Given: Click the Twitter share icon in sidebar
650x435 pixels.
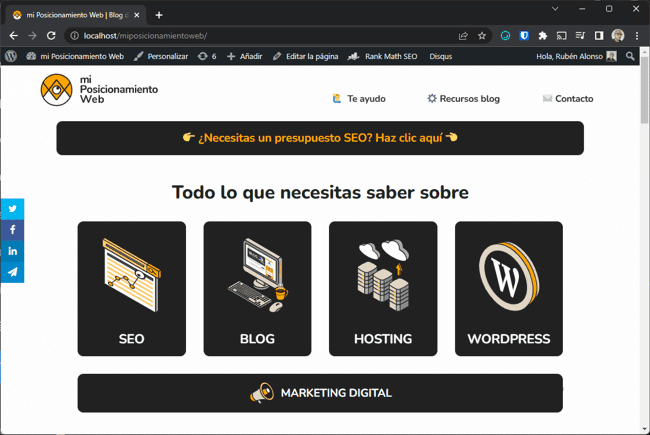Looking at the screenshot, I should (x=12, y=209).
